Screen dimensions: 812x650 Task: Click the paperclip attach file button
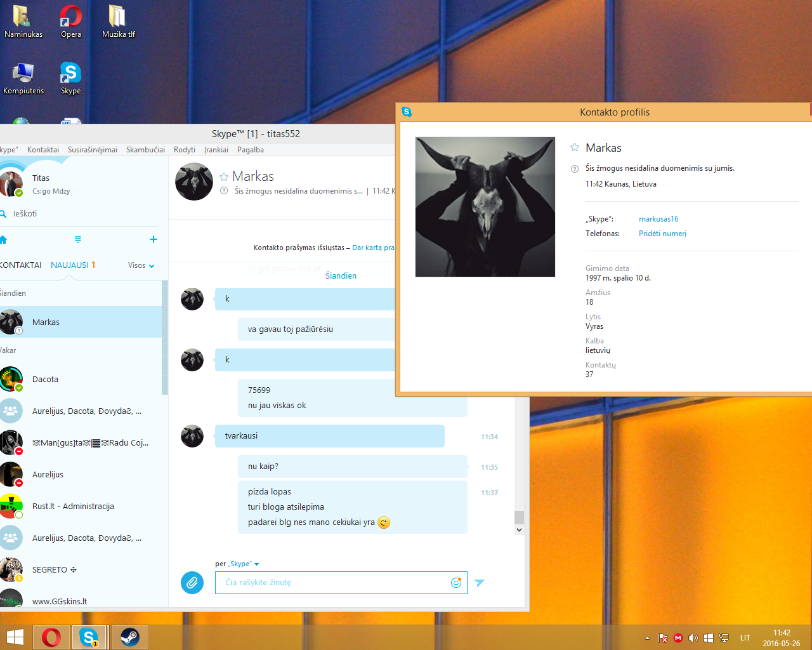pyautogui.click(x=192, y=582)
